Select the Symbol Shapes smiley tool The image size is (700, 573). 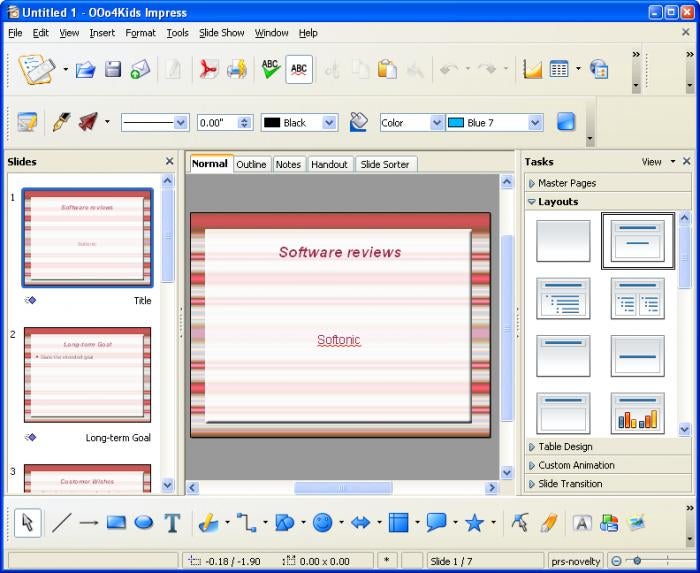coord(322,523)
